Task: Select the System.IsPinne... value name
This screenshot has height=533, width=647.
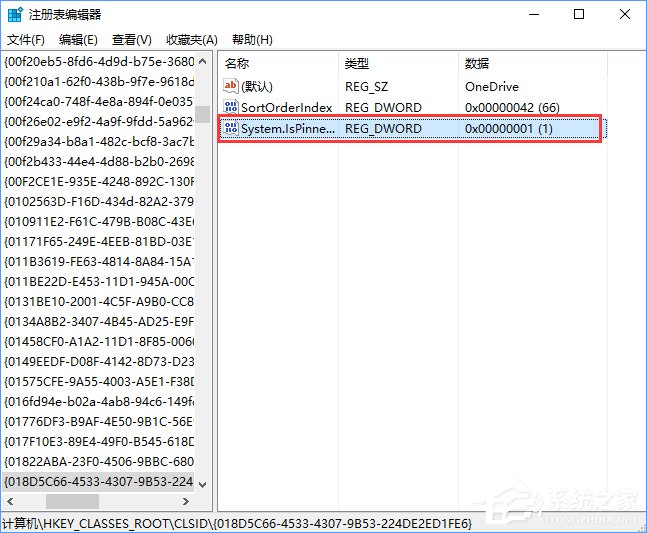Action: [288, 129]
